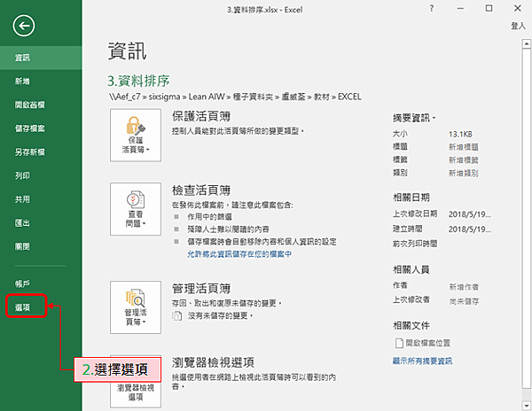Click 新增標題 field next to 標題
Viewport: 532px width, 411px height.
pos(464,147)
